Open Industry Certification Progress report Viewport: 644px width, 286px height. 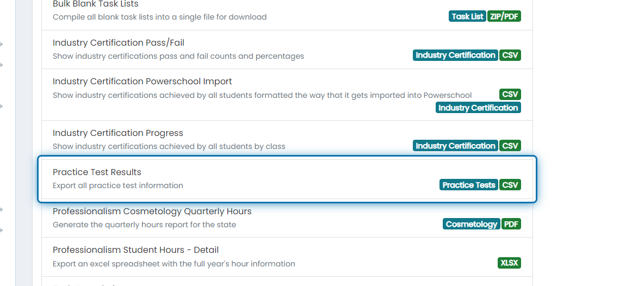tap(287, 140)
